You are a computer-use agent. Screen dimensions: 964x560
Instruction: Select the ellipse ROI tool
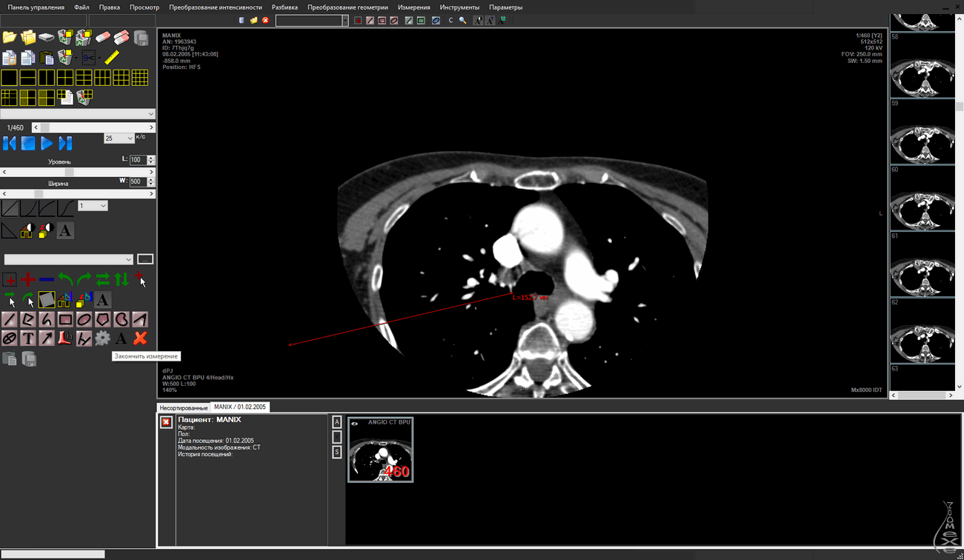(x=84, y=319)
